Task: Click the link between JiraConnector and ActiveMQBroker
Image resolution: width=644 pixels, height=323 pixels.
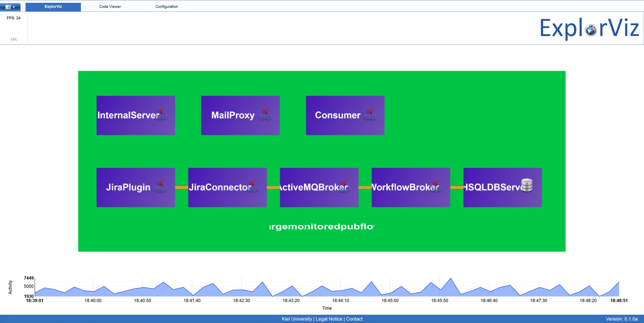Action: (273, 187)
